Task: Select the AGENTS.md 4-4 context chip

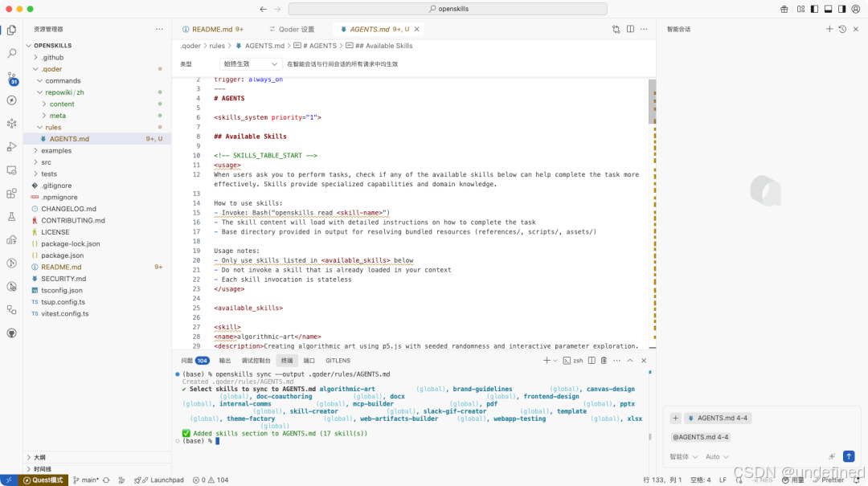Action: tap(717, 418)
